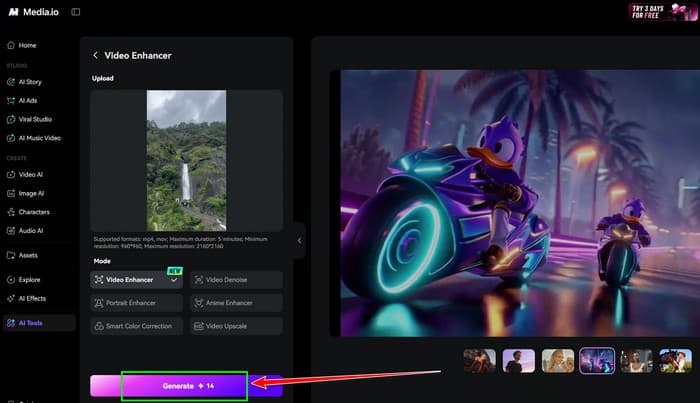This screenshot has width=700, height=403.
Task: Click the Characters icon
Action: pyautogui.click(x=11, y=212)
